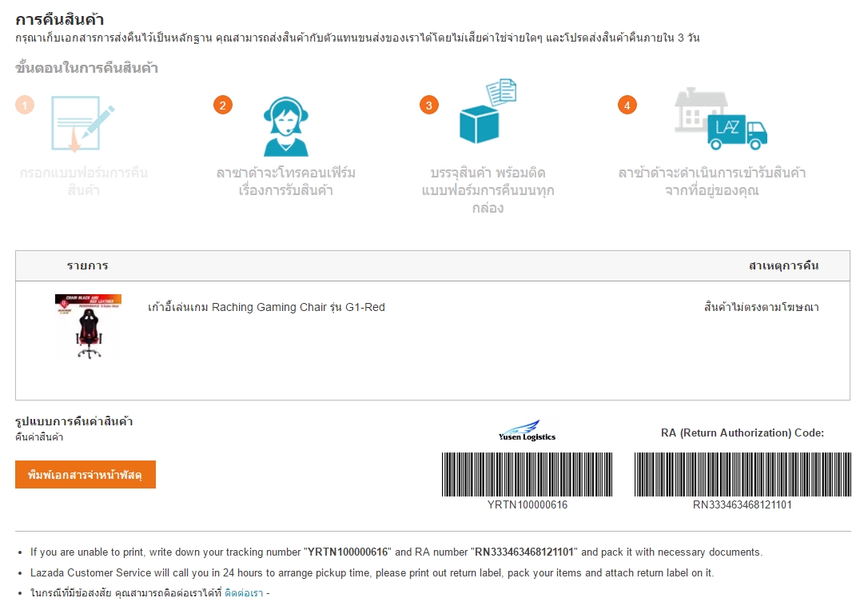Click the การคืนสินค้า page heading
Image resolution: width=868 pixels, height=610 pixels.
pos(60,20)
